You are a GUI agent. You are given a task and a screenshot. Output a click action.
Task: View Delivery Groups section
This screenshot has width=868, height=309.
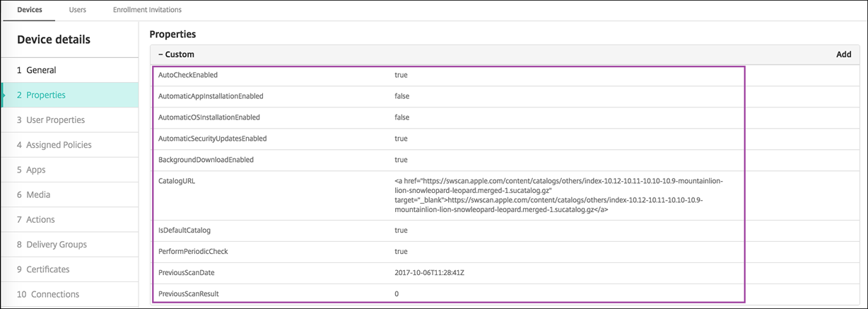[57, 245]
